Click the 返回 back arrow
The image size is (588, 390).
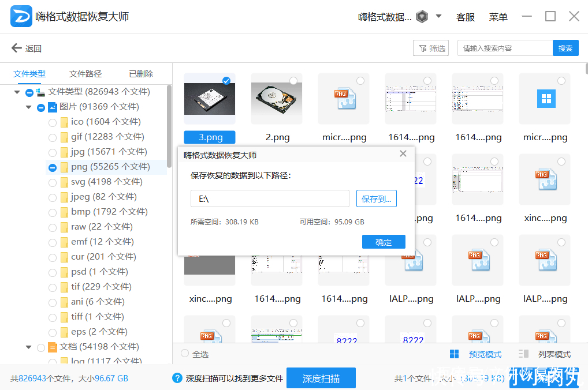(x=16, y=48)
